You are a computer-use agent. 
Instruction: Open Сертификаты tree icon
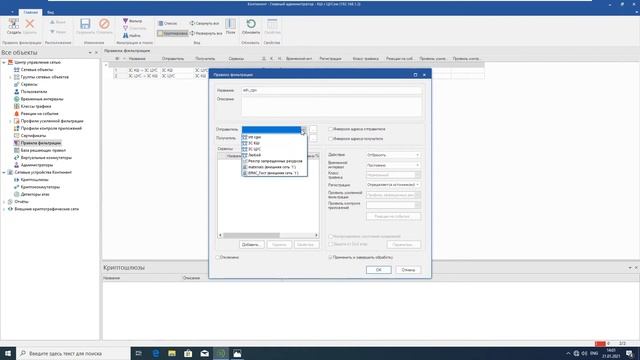(x=17, y=136)
